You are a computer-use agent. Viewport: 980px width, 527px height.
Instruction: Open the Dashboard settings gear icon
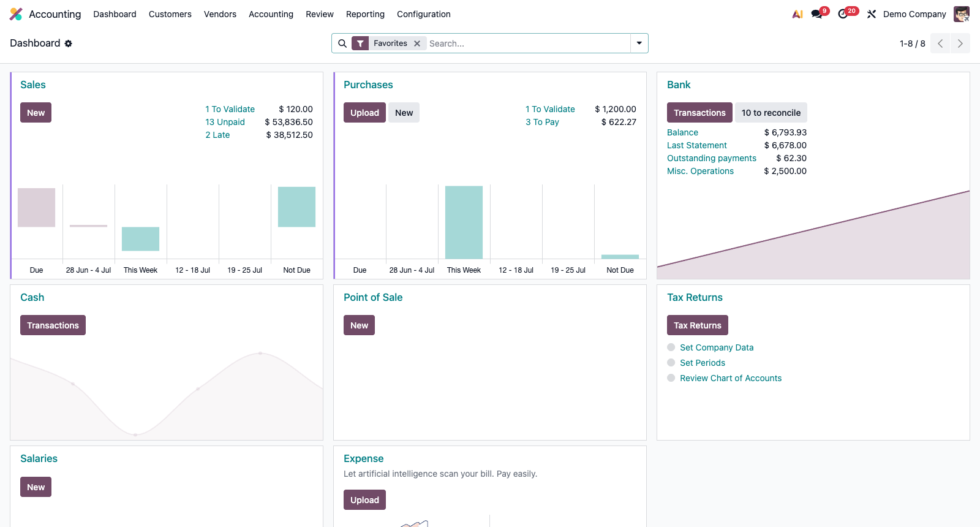point(69,44)
